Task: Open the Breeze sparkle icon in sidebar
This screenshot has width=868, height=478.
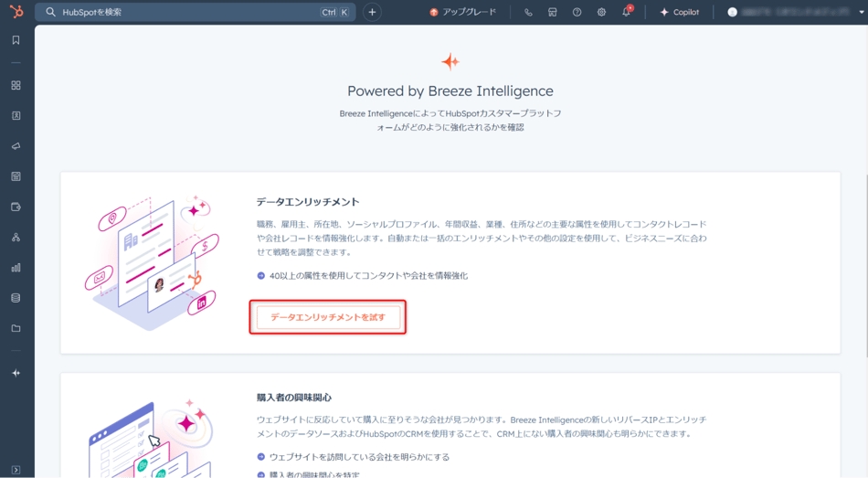Action: pyautogui.click(x=16, y=373)
